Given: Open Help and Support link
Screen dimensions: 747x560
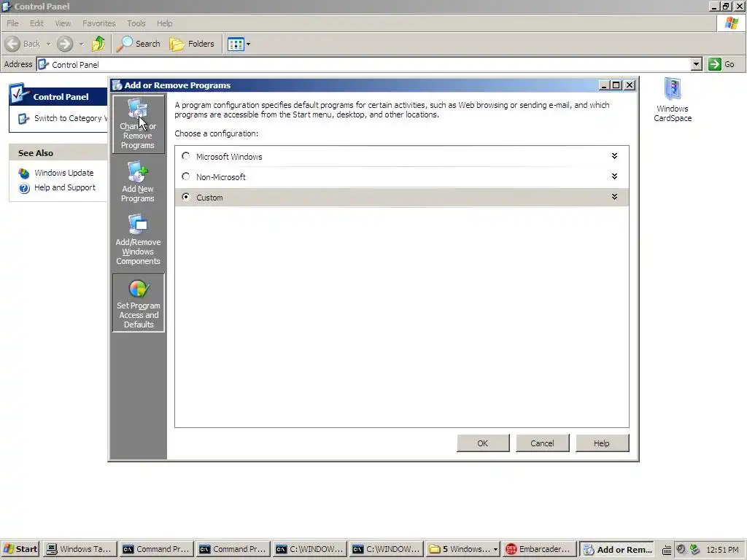Looking at the screenshot, I should click(64, 187).
